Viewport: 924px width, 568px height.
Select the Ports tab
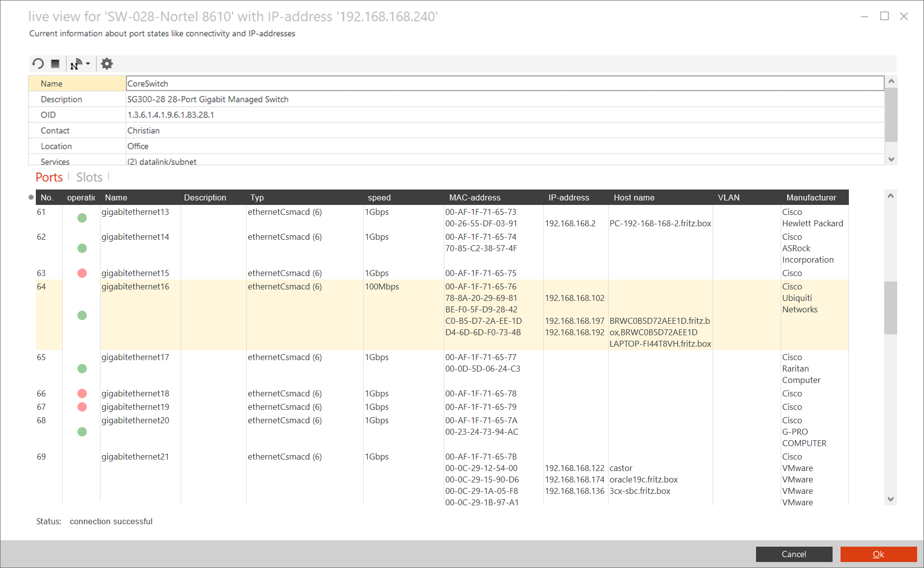pyautogui.click(x=49, y=177)
